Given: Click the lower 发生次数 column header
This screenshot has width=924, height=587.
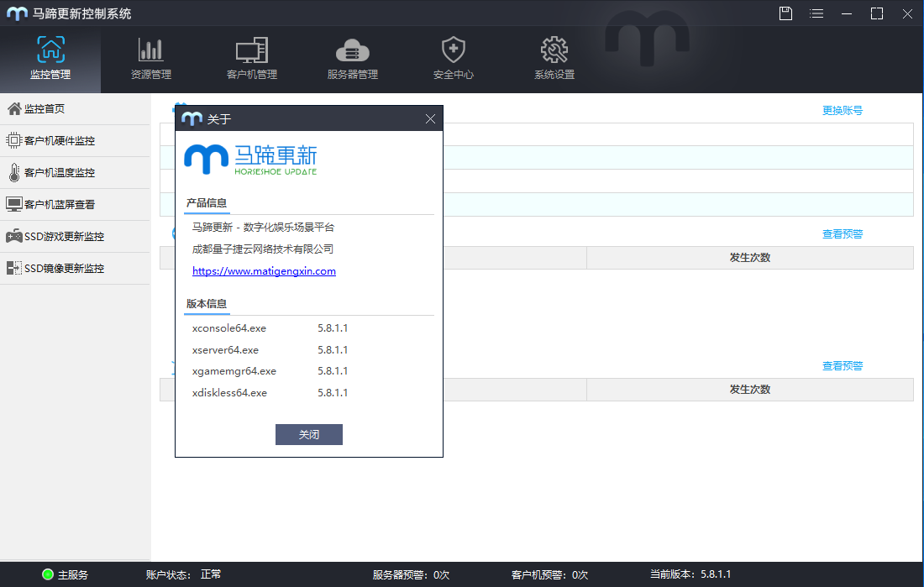Looking at the screenshot, I should [749, 390].
